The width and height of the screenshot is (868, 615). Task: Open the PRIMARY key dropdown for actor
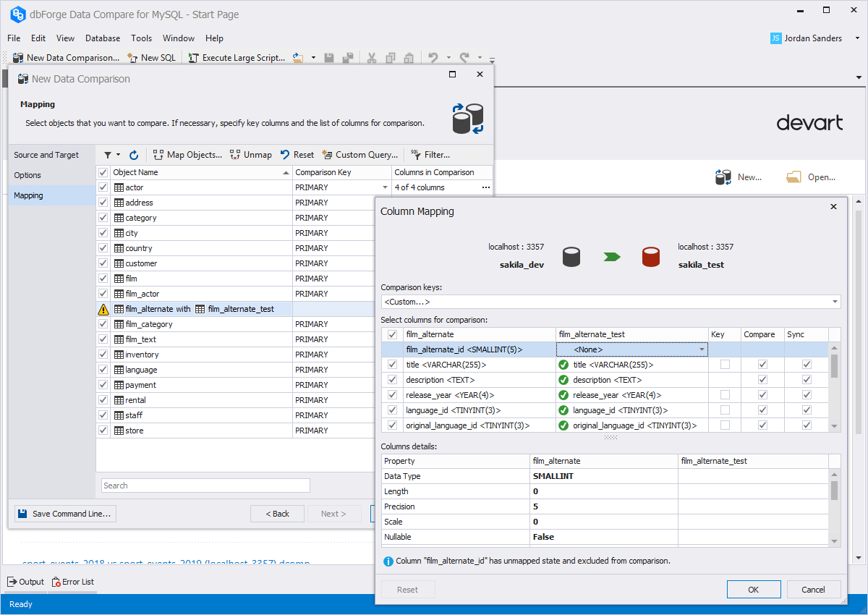[x=384, y=187]
